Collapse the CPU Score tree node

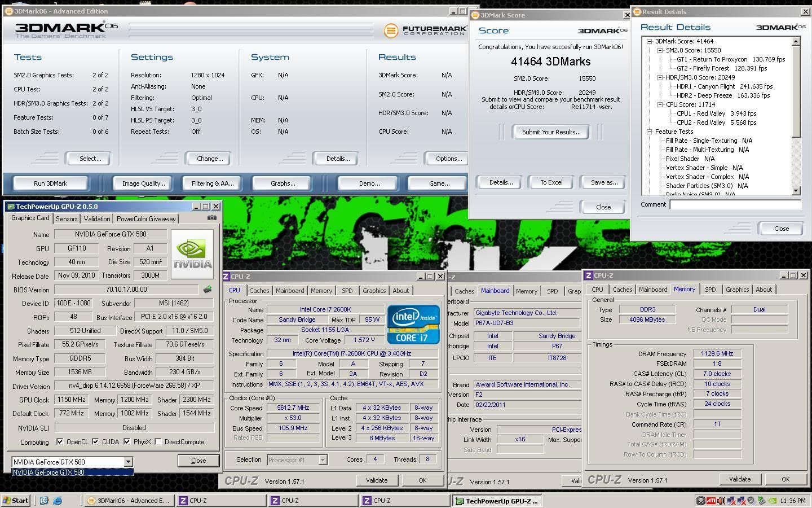point(660,104)
